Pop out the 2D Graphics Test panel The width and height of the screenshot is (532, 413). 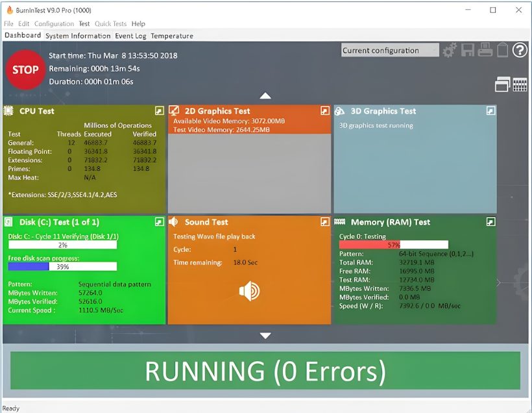click(x=324, y=111)
